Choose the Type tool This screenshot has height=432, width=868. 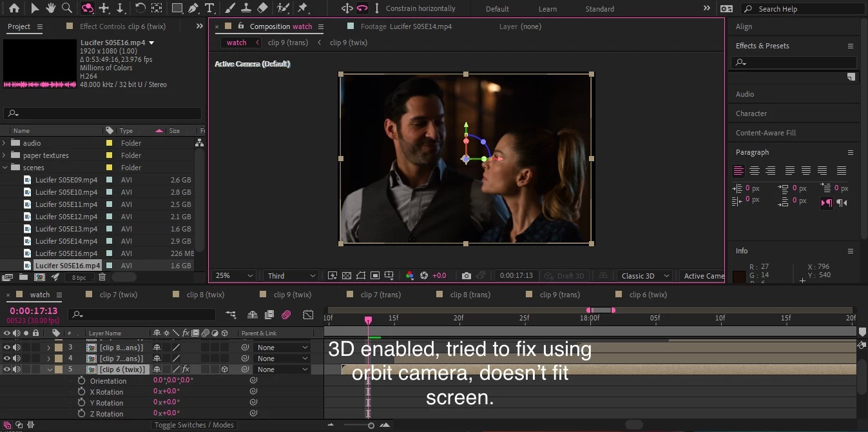pos(209,8)
